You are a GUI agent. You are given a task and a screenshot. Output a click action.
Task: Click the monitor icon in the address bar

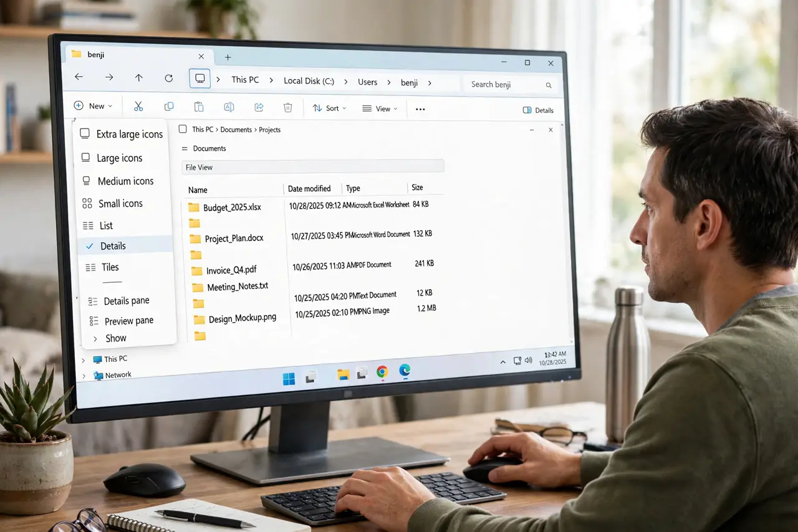pyautogui.click(x=200, y=78)
